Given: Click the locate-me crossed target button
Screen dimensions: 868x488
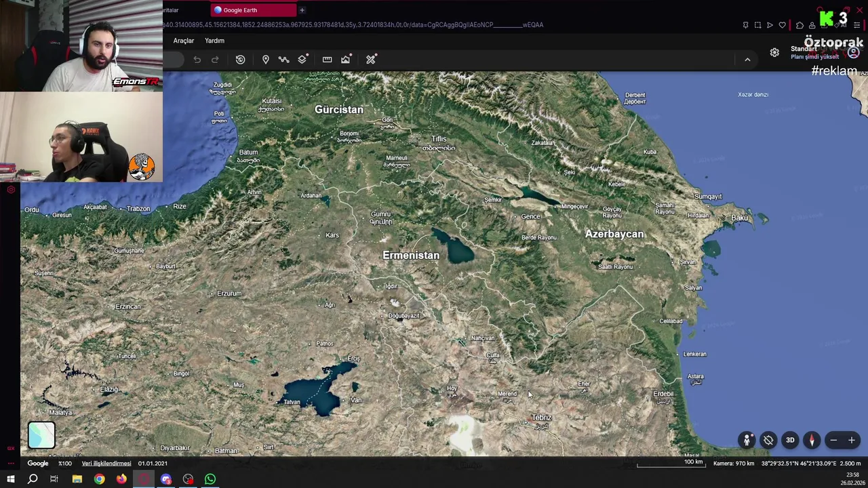Looking at the screenshot, I should (768, 441).
